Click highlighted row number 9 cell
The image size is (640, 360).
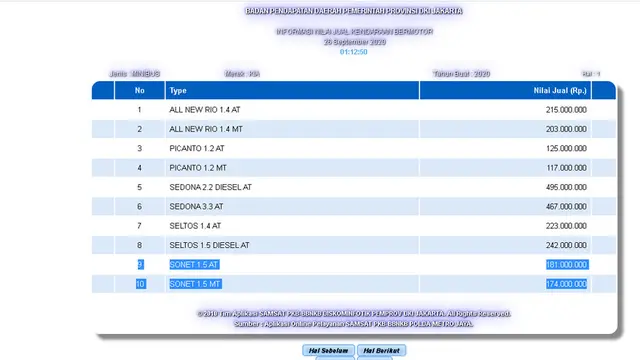point(140,264)
